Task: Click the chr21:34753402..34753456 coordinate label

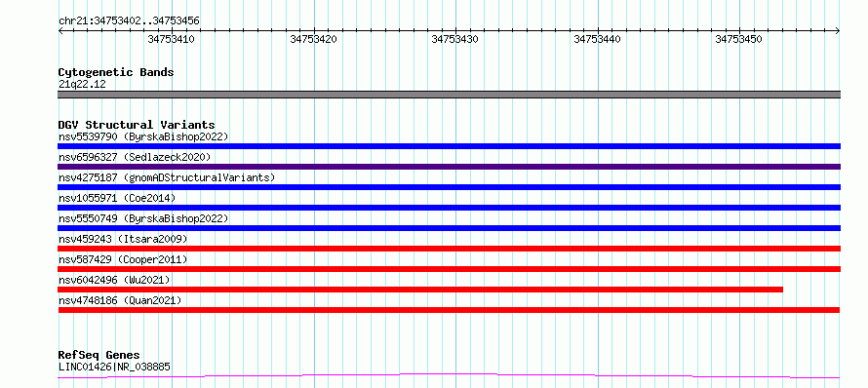Action: click(x=129, y=21)
